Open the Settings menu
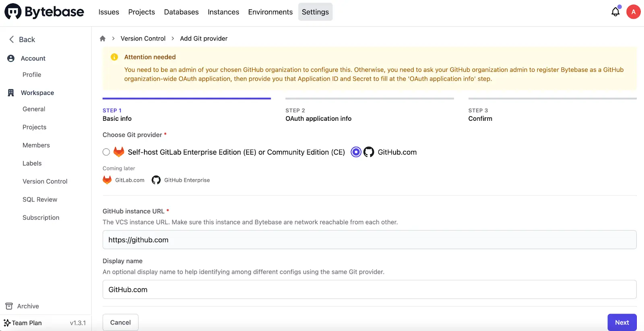The width and height of the screenshot is (644, 331). (x=316, y=12)
